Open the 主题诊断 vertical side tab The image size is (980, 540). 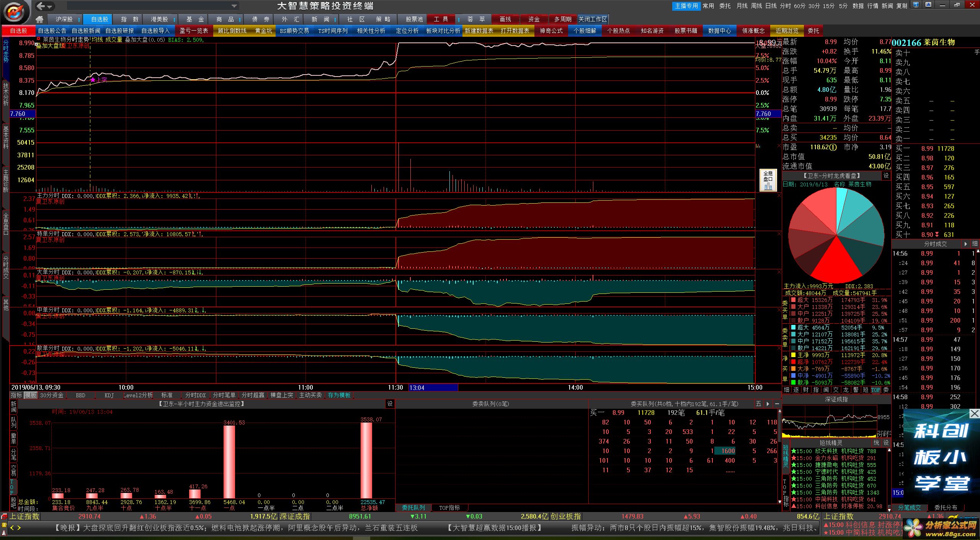[x=5, y=181]
